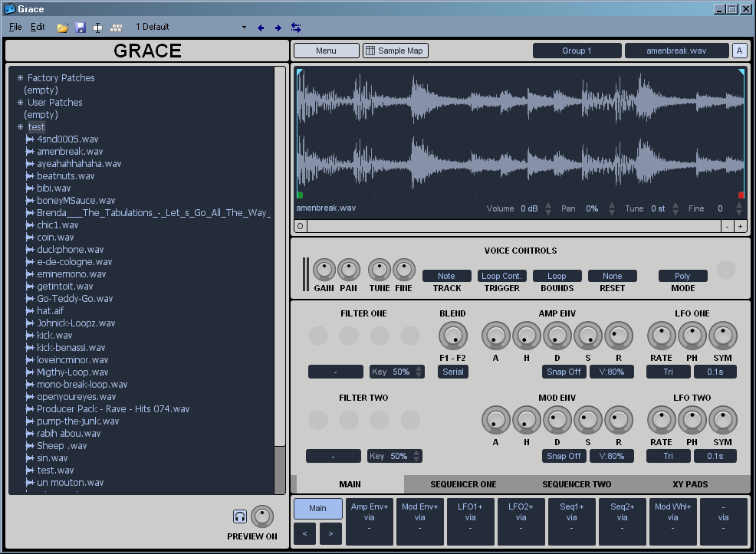Toggle PREVIEW ON headphone button
Viewport: 756px width, 554px height.
click(x=239, y=518)
